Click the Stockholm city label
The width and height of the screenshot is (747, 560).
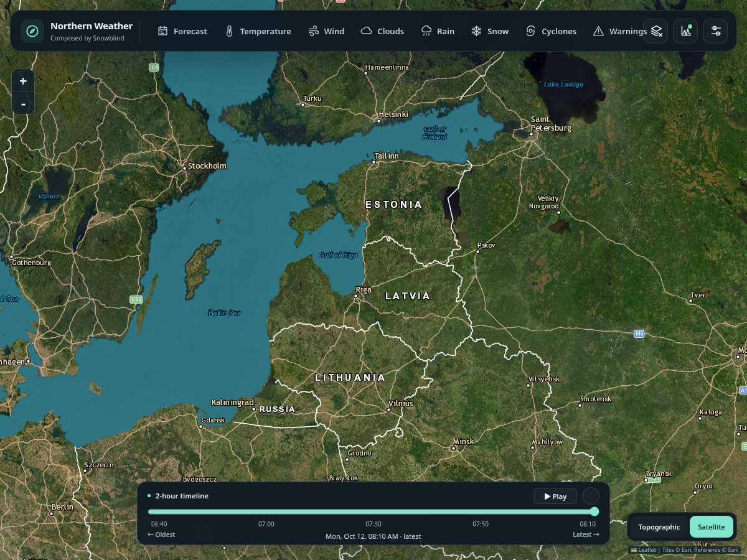click(207, 166)
